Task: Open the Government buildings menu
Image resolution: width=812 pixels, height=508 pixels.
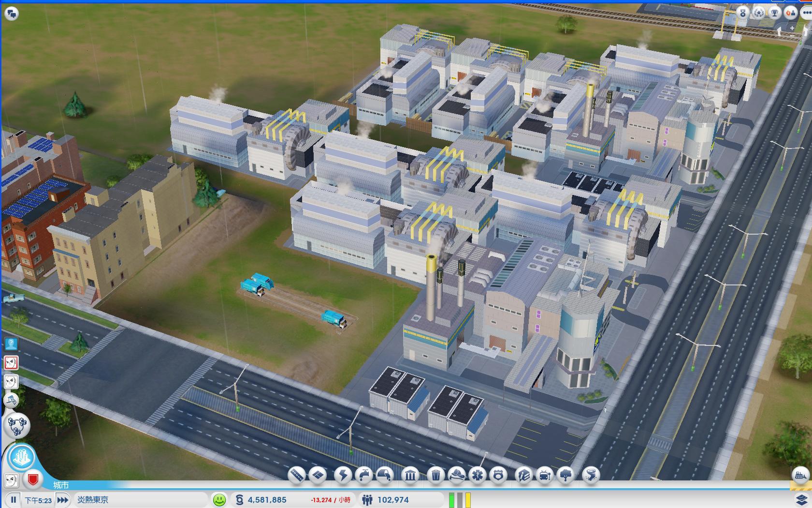Action: tap(410, 475)
